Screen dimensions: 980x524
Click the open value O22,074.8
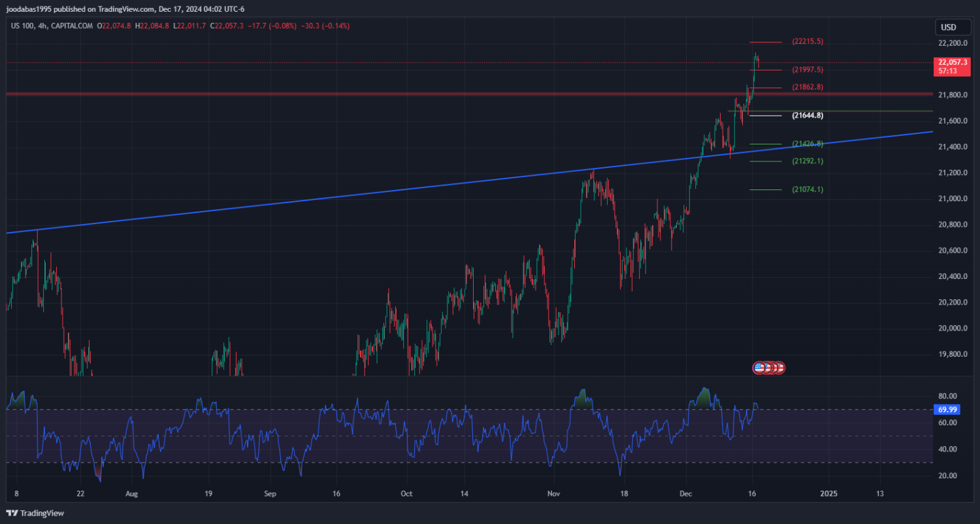click(x=114, y=26)
